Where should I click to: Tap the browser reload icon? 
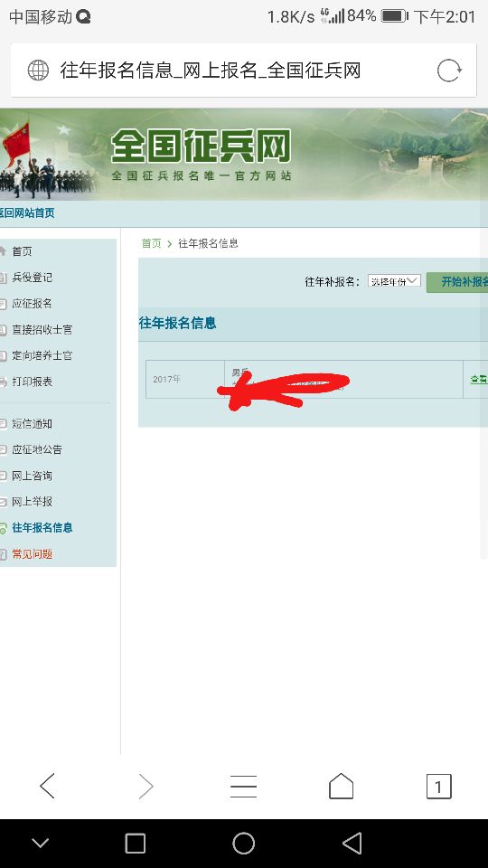449,71
